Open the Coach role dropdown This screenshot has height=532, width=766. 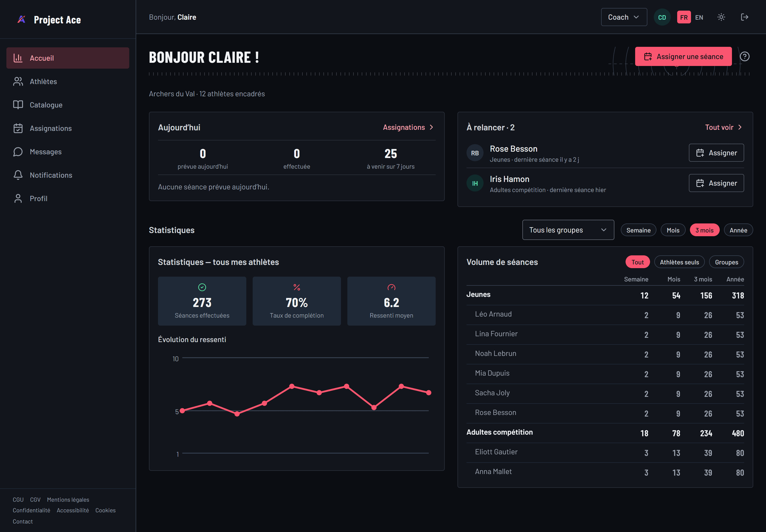tap(624, 17)
